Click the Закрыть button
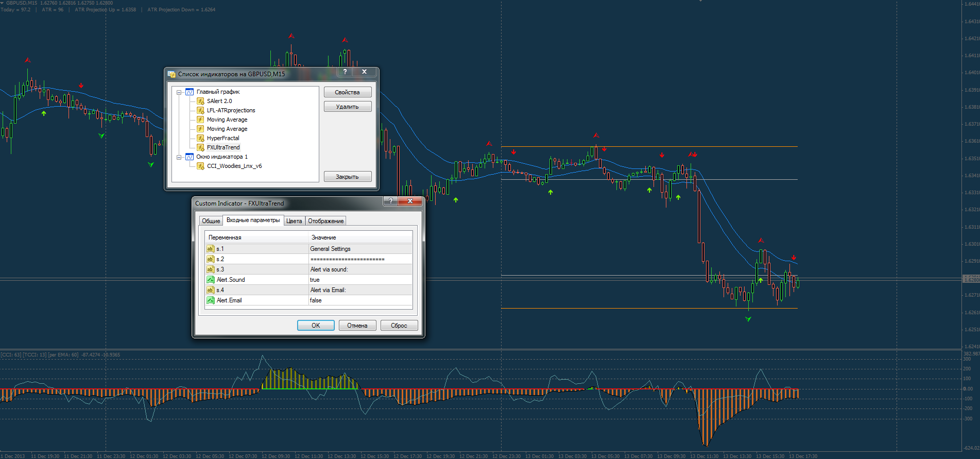The height and width of the screenshot is (459, 980). pyautogui.click(x=348, y=177)
